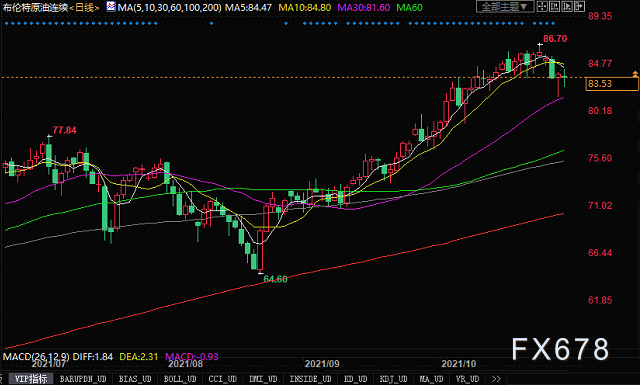640x385 pixels.
Task: Click the 83.53 current price box
Action: click(x=612, y=84)
